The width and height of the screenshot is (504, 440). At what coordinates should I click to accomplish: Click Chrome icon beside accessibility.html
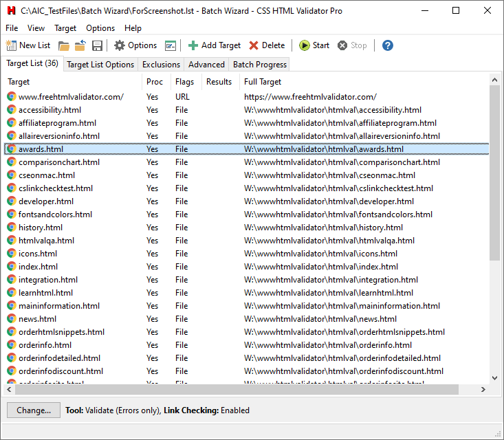(11, 109)
